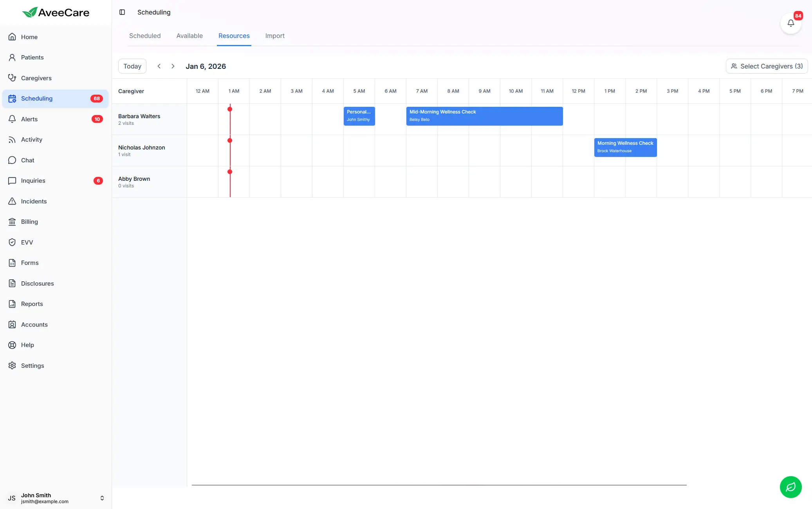The width and height of the screenshot is (812, 509).
Task: Click the Alerts bell icon in the sidebar
Action: click(12, 119)
